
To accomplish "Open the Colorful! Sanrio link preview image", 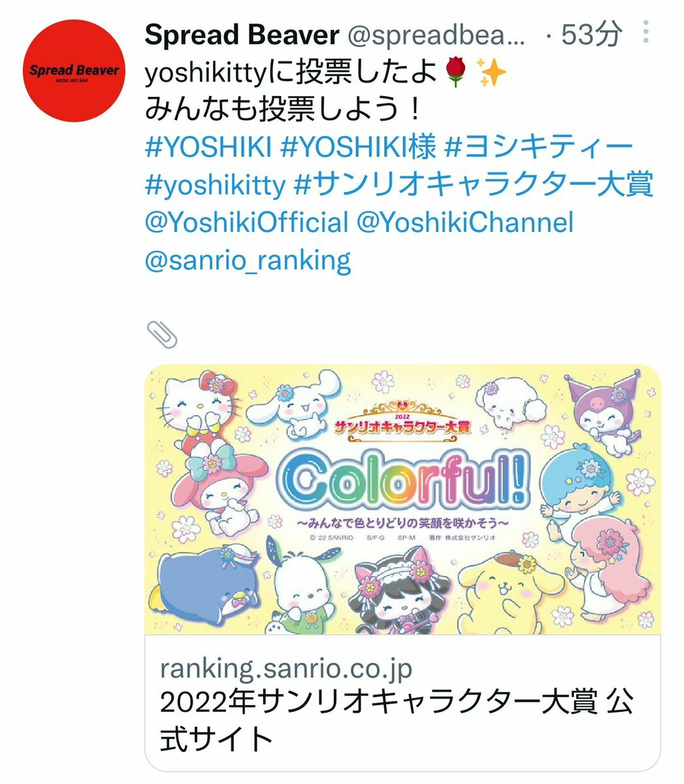I will point(402,500).
